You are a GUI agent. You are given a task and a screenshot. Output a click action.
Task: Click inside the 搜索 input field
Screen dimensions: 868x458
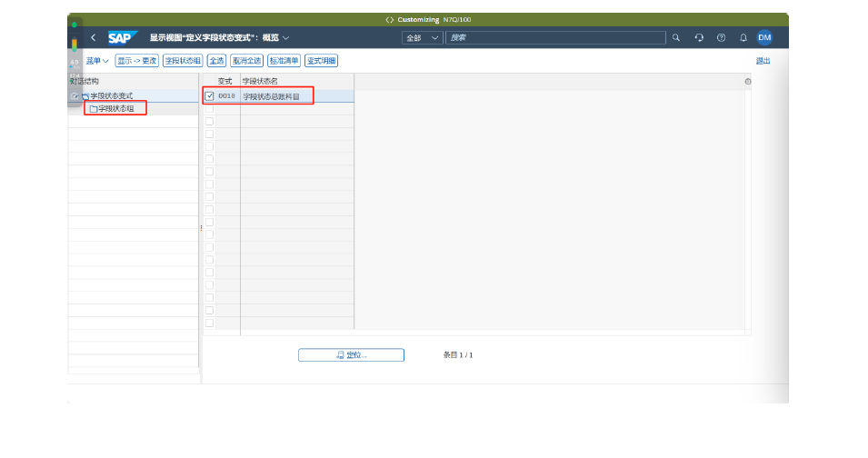[554, 37]
